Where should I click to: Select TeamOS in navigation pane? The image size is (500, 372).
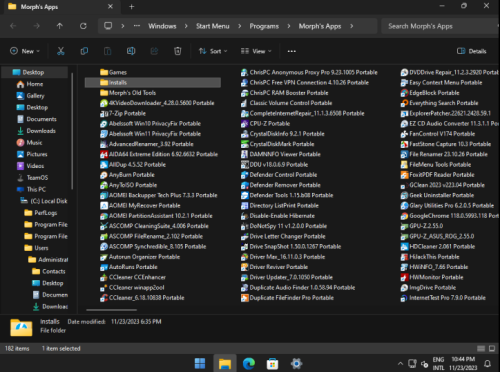click(33, 178)
